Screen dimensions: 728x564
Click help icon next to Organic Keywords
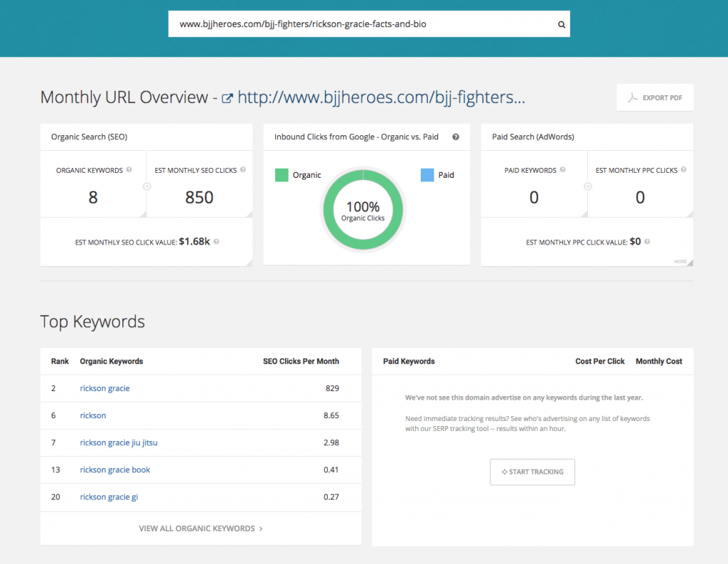click(129, 170)
